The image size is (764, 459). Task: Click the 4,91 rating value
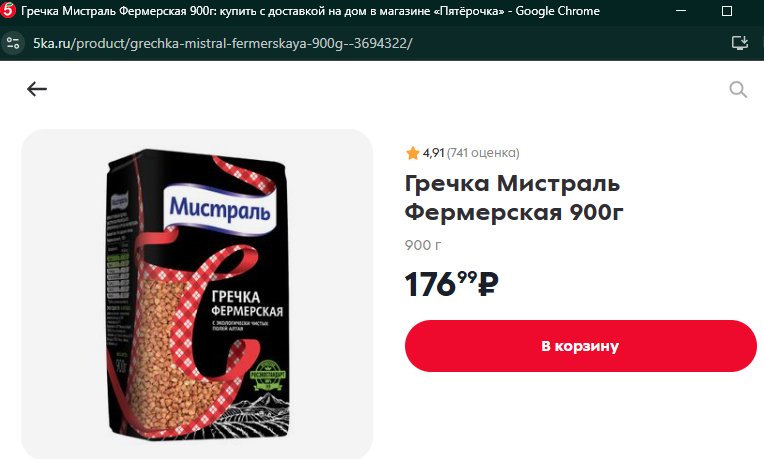click(x=433, y=153)
